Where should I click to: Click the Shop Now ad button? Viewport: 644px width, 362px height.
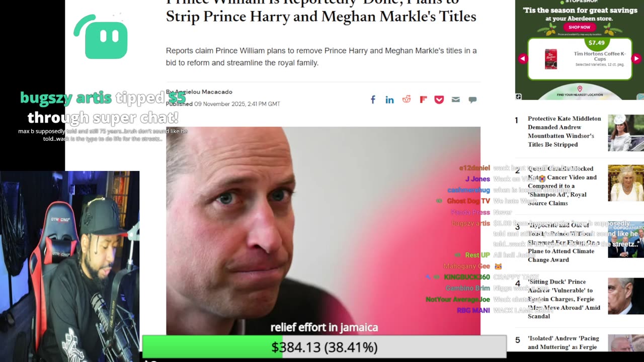coord(580,27)
